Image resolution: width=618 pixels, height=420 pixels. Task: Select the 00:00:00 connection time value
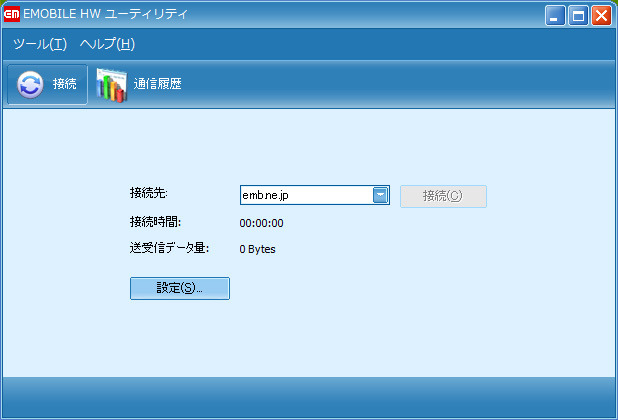pyautogui.click(x=261, y=223)
